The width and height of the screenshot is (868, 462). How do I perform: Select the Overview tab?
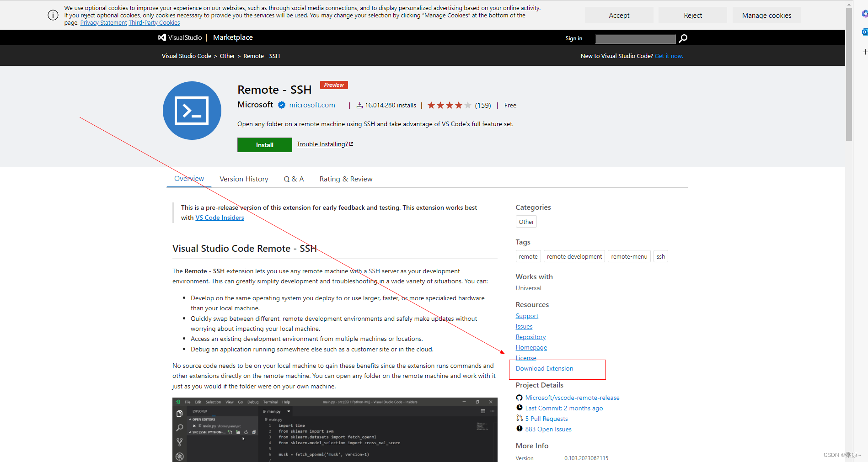pos(189,179)
